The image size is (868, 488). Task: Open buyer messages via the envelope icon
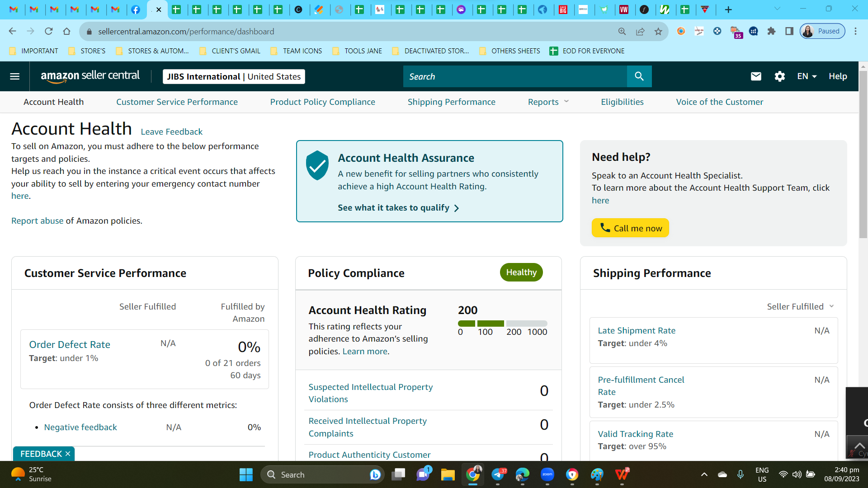[756, 76]
